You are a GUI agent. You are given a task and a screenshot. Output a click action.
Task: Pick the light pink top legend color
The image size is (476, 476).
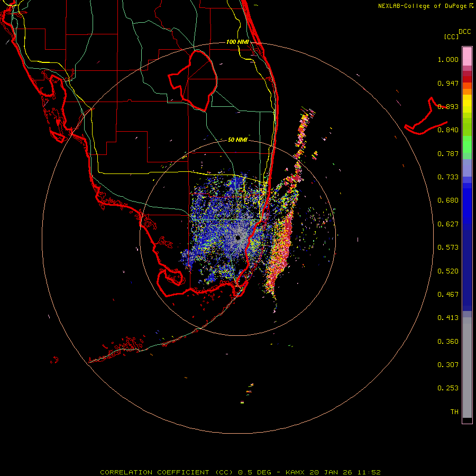[467, 57]
